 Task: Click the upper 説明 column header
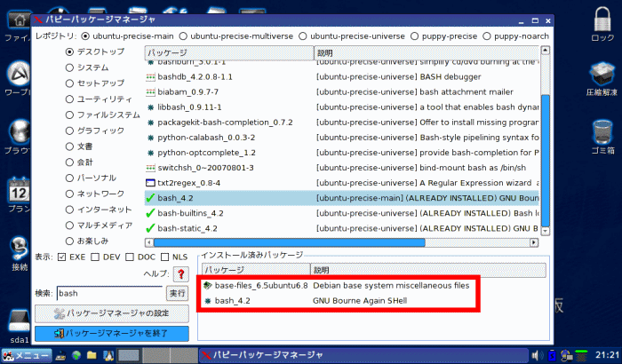[x=427, y=52]
